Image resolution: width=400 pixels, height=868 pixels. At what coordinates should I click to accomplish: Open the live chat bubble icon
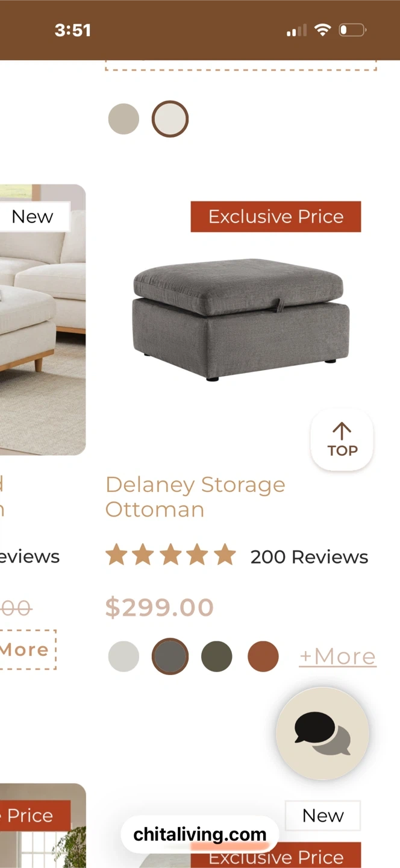coord(322,734)
